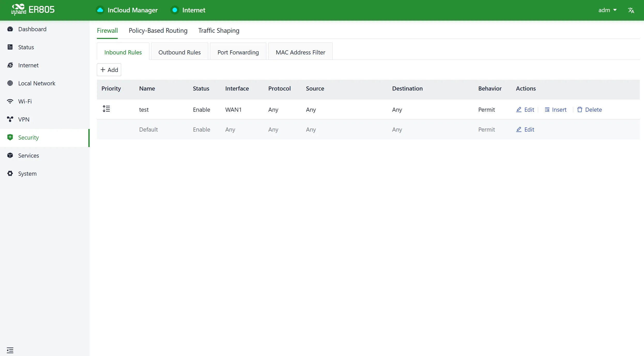The image size is (644, 356).
Task: Insert a rule above test
Action: tap(556, 110)
